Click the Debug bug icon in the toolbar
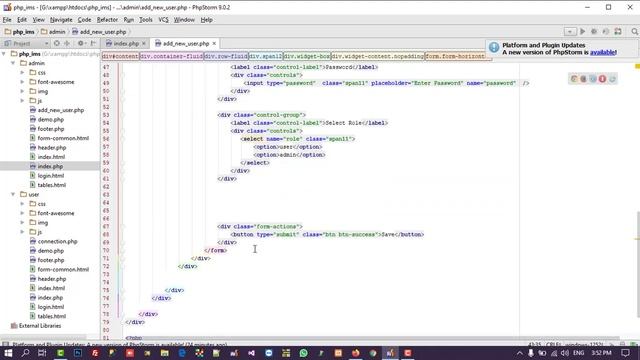Image resolution: width=640 pixels, height=360 pixels. (x=594, y=31)
